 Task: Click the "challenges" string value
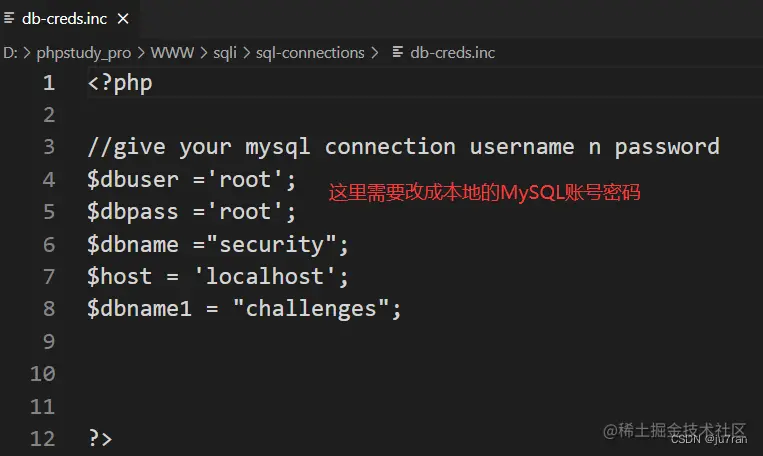click(311, 309)
